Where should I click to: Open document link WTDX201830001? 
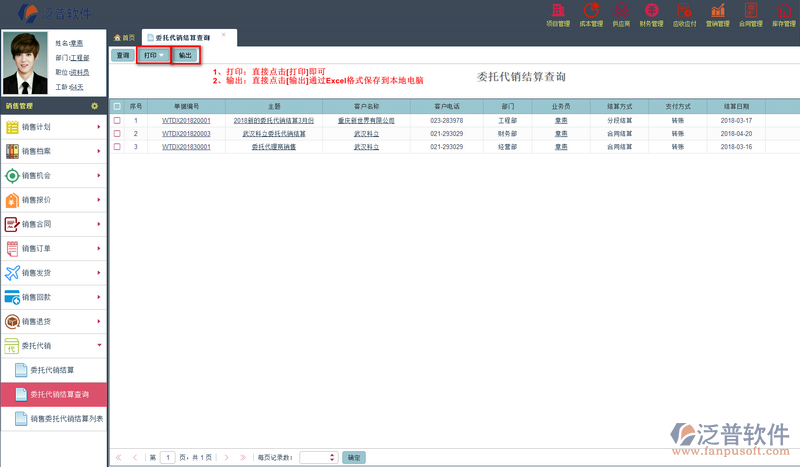coord(186,147)
